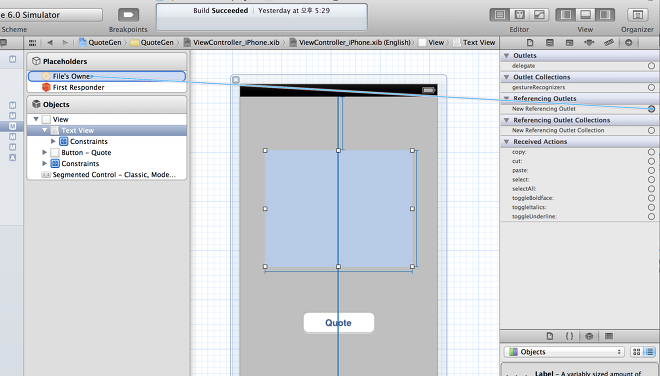
Task: Select ViewController_iPhone.xib (English) in jump bar
Action: (350, 43)
